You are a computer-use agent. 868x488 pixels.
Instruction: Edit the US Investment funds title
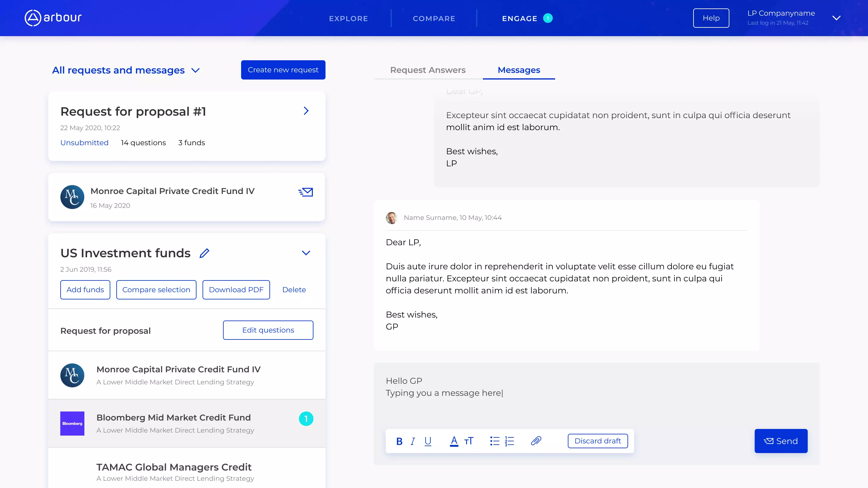pyautogui.click(x=205, y=253)
